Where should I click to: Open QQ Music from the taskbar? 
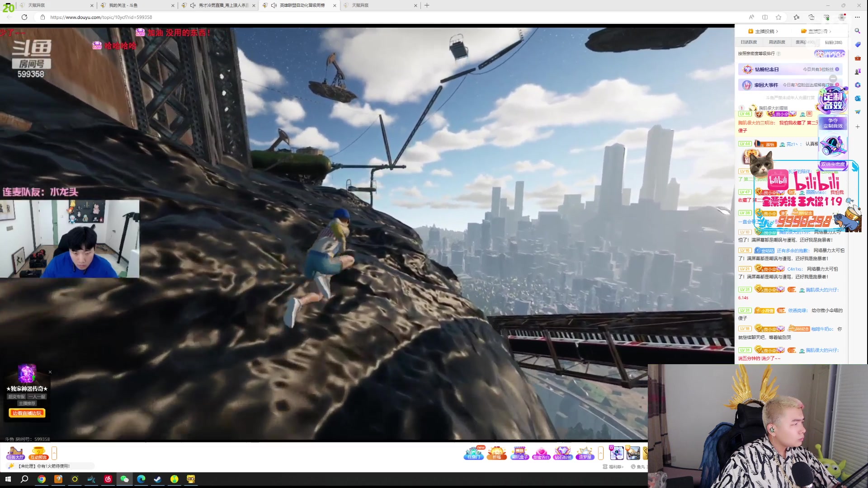click(x=175, y=479)
